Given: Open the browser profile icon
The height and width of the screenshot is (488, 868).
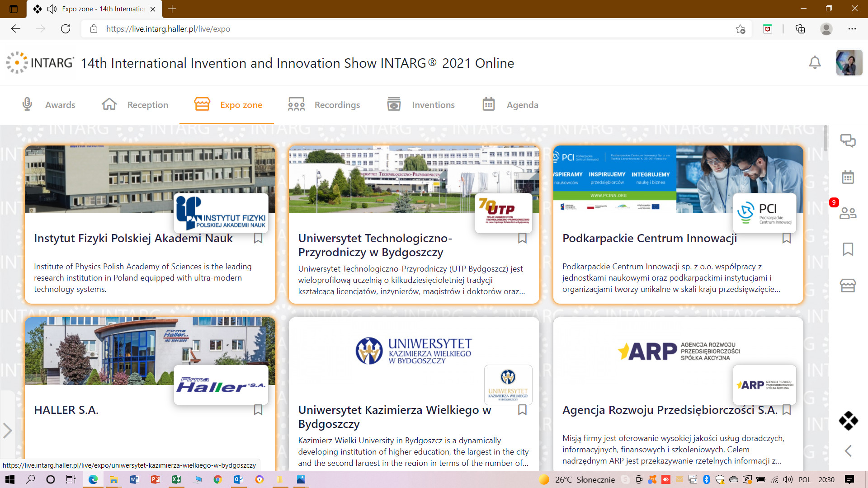Looking at the screenshot, I should (x=826, y=29).
